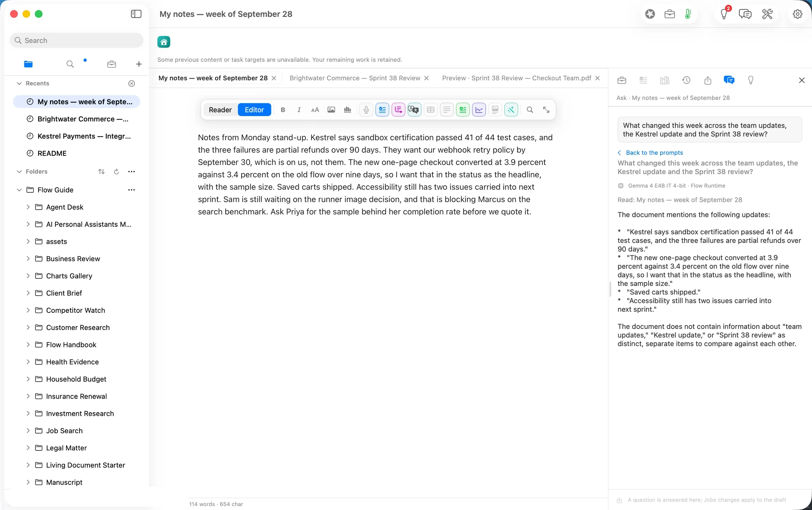The image size is (812, 510).
Task: Click the briefcase icon in title bar
Action: click(x=670, y=14)
